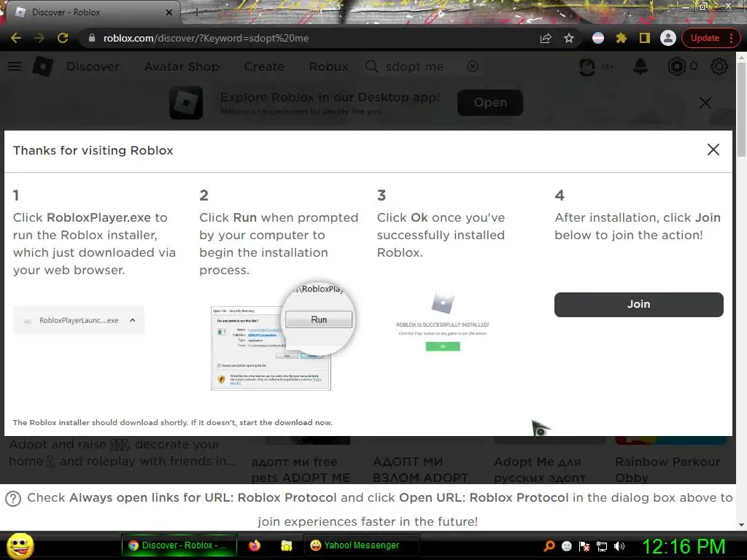Click the search magnifier icon
This screenshot has height=560, width=747.
coord(371,66)
